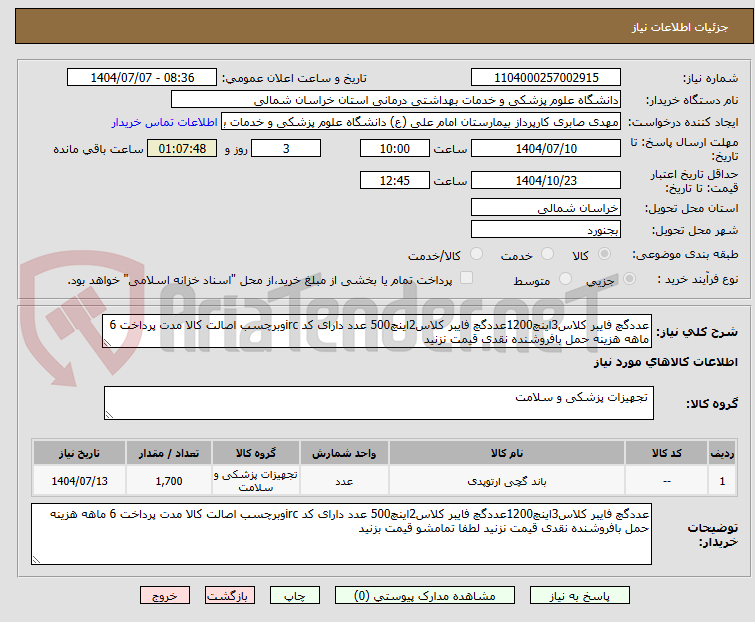
Task: Click the شهر محل تحویل field بجنورد
Action: [x=546, y=230]
